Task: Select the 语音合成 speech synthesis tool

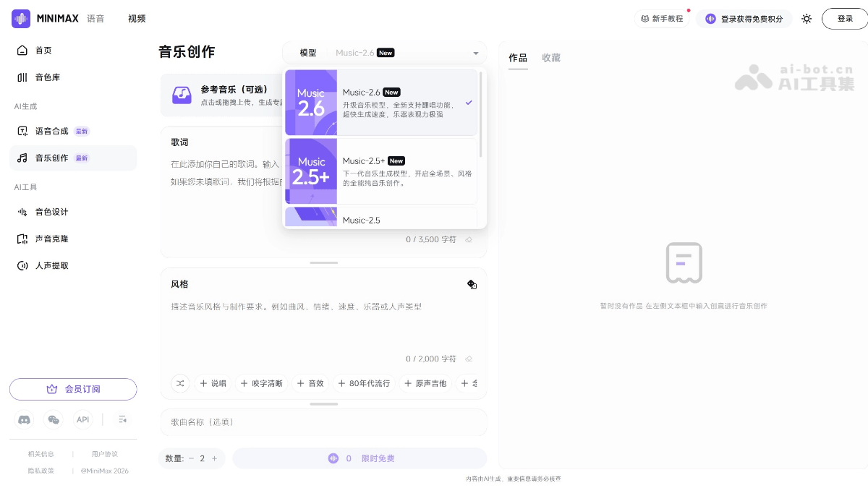Action: click(51, 131)
